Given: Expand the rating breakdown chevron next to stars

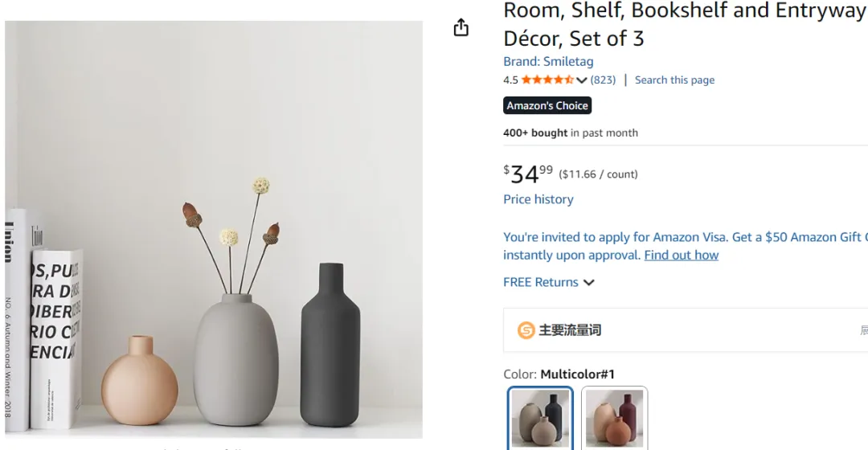Looking at the screenshot, I should click(582, 80).
